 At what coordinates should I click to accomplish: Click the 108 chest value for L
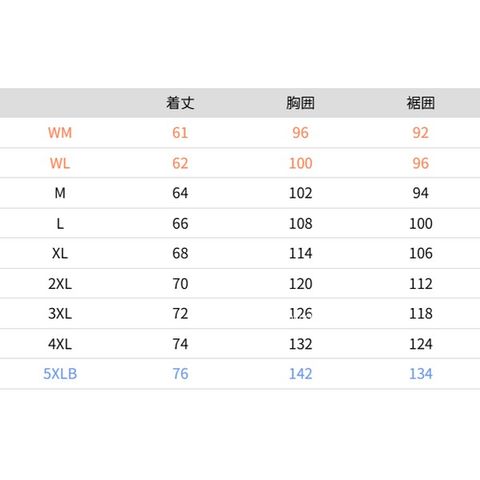coord(300,223)
